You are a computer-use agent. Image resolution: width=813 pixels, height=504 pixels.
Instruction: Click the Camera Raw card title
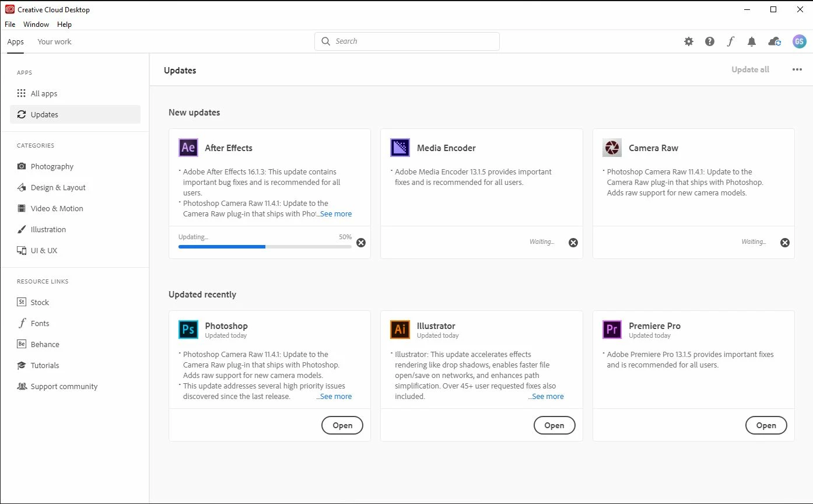click(x=653, y=148)
